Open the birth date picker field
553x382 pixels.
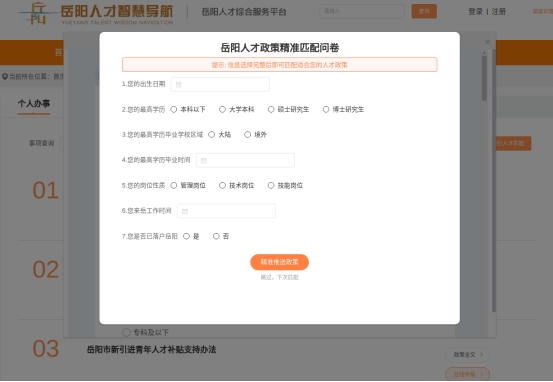[220, 84]
